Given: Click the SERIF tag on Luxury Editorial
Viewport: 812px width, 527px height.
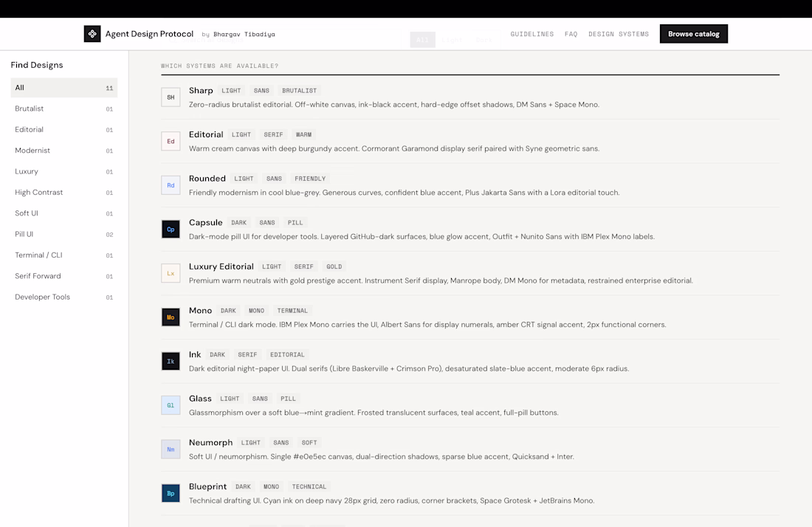Looking at the screenshot, I should pos(303,266).
